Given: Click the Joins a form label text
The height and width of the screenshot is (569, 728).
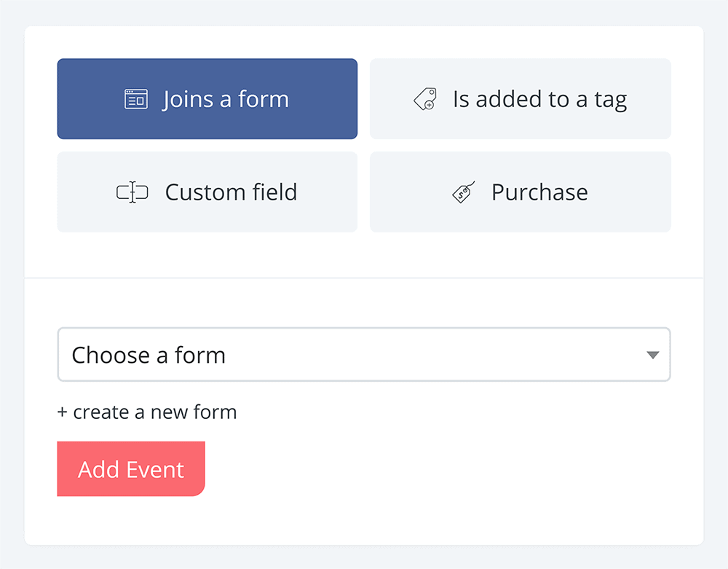Looking at the screenshot, I should tap(226, 99).
